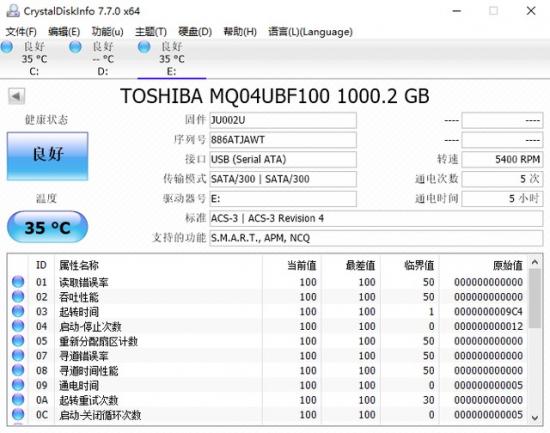Click the SMART list scrollbar thumb
The height and width of the screenshot is (433, 550).
(x=535, y=298)
